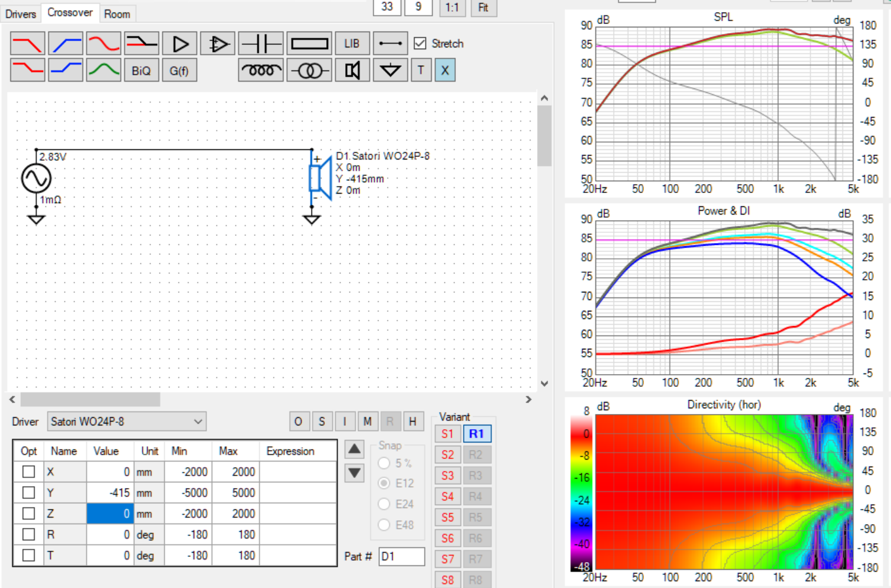Click the field showing 9
This screenshot has width=891, height=588.
pos(419,7)
